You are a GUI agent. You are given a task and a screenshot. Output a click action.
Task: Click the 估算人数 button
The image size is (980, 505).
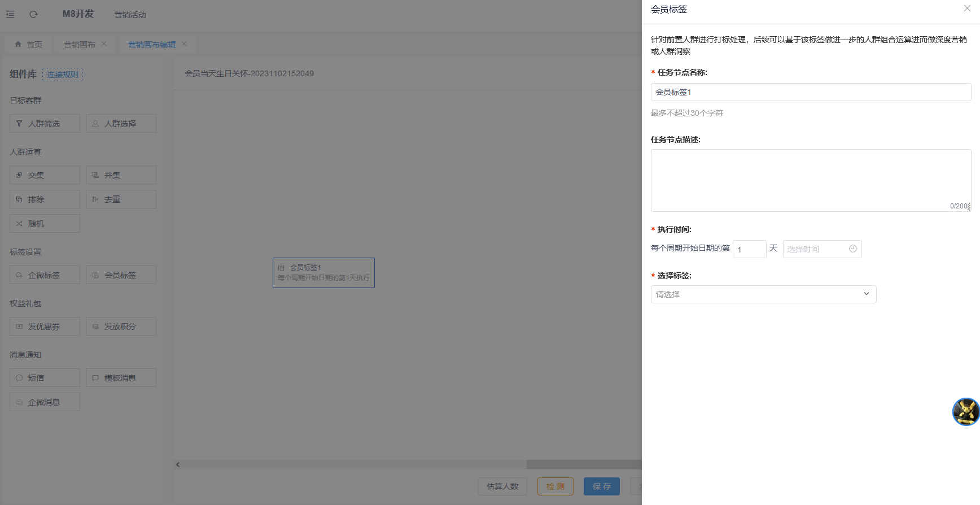point(502,486)
